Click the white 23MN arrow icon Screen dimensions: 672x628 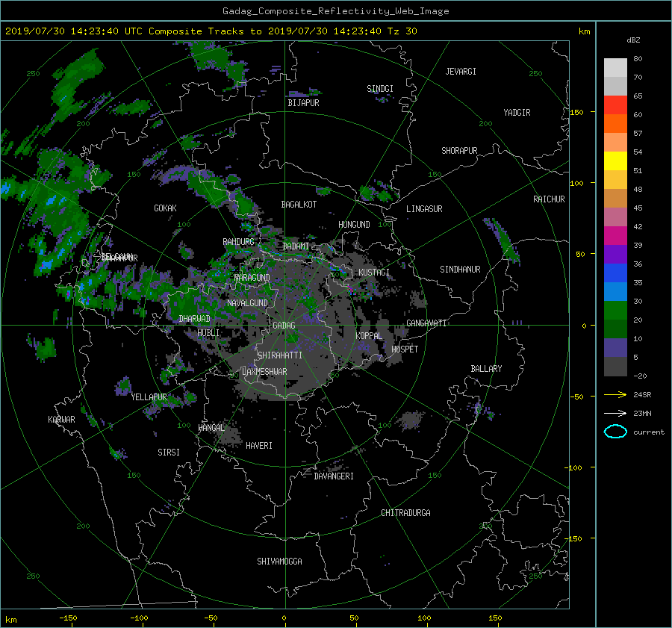tap(615, 413)
